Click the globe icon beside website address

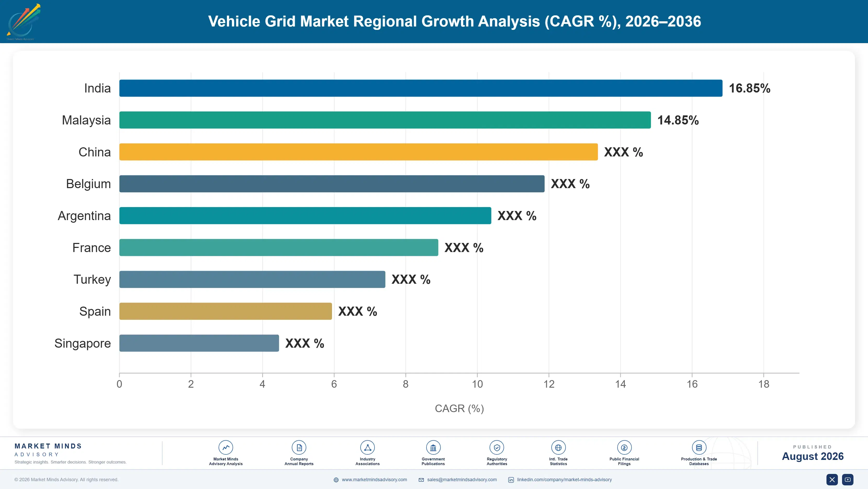tap(336, 480)
